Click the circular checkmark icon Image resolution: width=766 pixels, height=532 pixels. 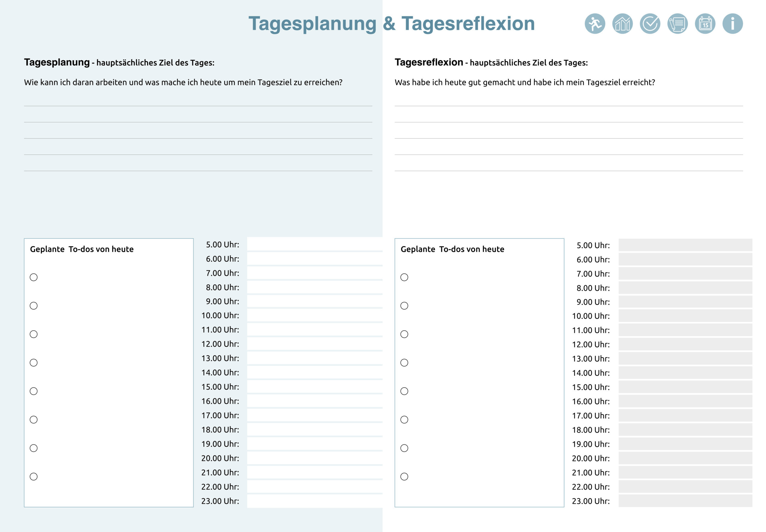pos(650,24)
